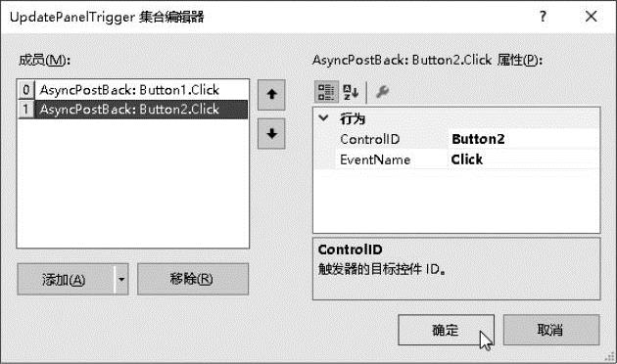Screen dimensions: 617x364
Task: Click index number 0 in members list
Action: (x=26, y=90)
